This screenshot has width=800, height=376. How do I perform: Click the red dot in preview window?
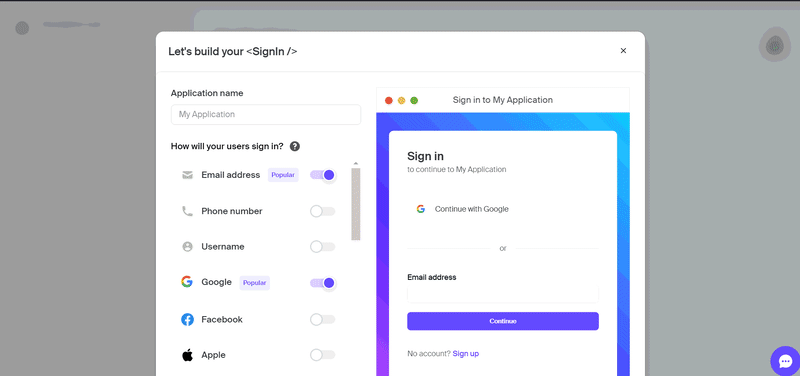389,101
